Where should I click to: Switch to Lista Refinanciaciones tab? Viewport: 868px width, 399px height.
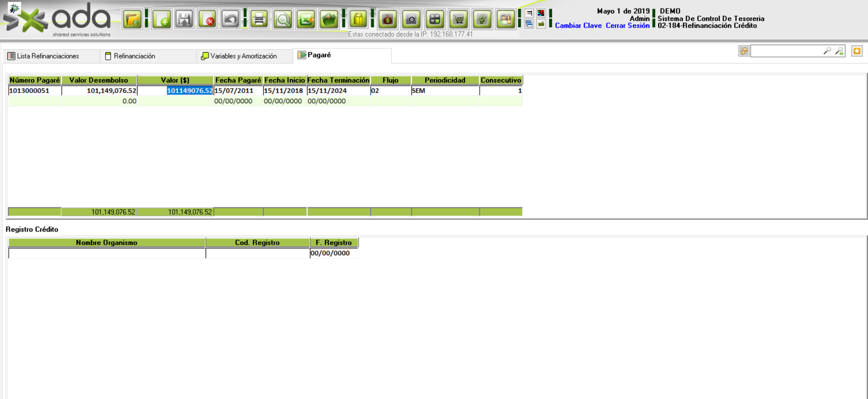(48, 56)
